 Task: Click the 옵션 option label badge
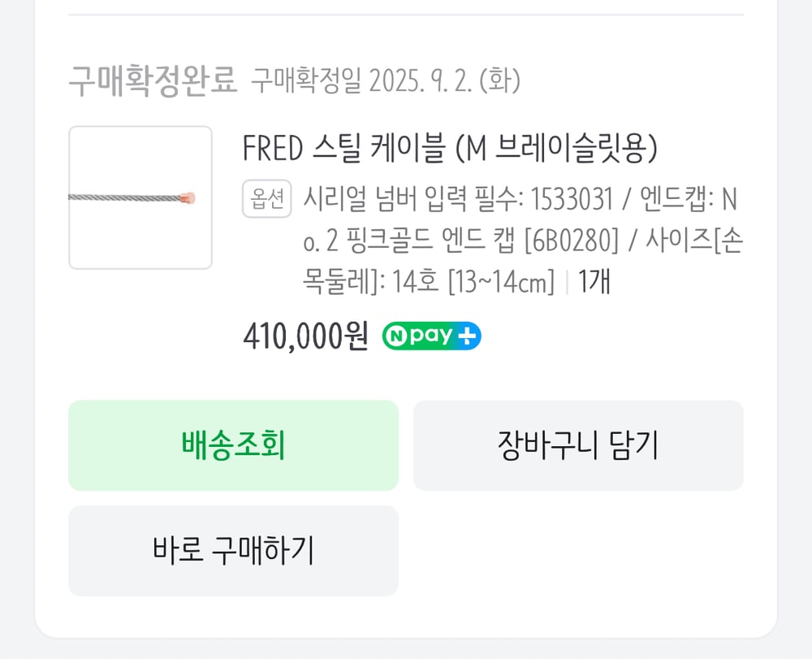(x=266, y=197)
